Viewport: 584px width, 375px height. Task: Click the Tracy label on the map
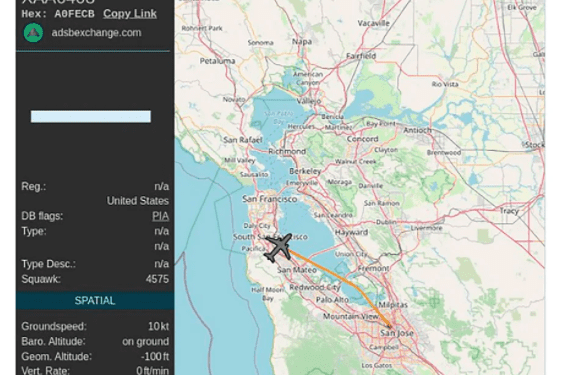[x=509, y=211]
